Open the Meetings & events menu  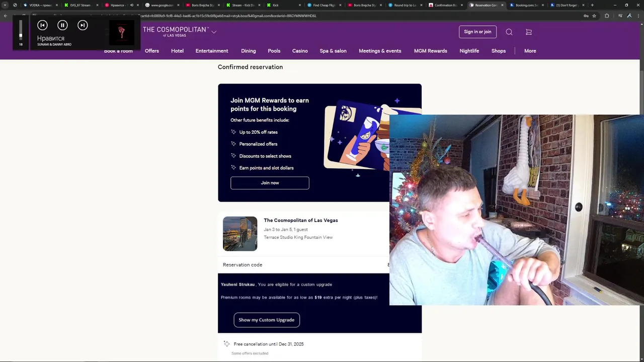pyautogui.click(x=380, y=51)
